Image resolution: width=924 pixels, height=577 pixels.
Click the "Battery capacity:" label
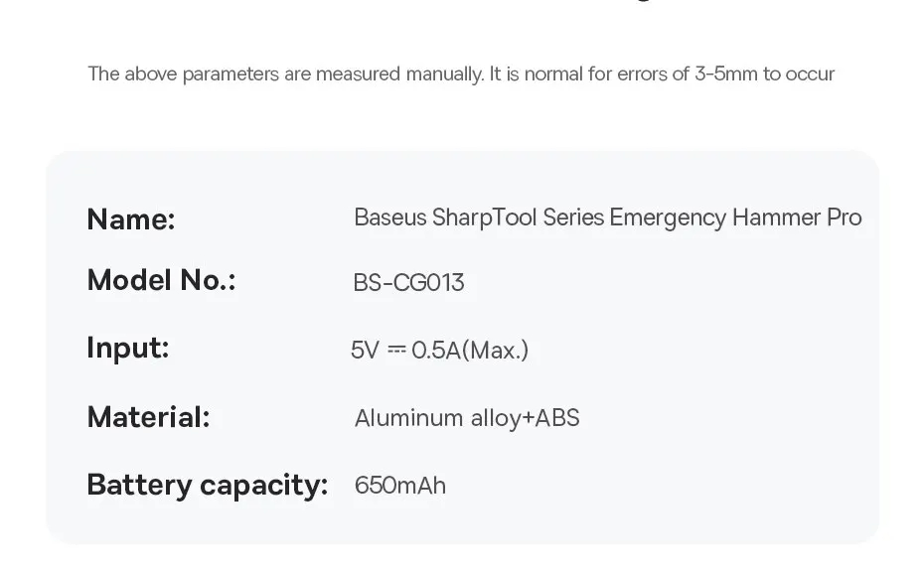207,485
